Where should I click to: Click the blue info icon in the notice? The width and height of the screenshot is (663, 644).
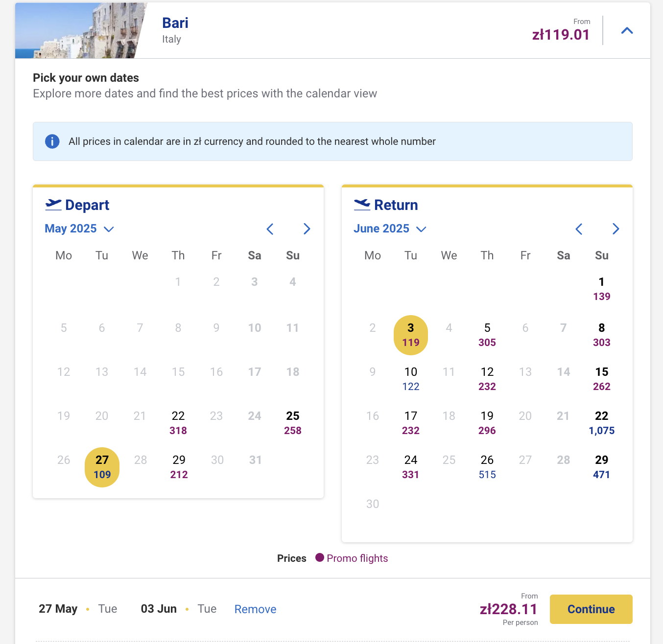tap(52, 141)
